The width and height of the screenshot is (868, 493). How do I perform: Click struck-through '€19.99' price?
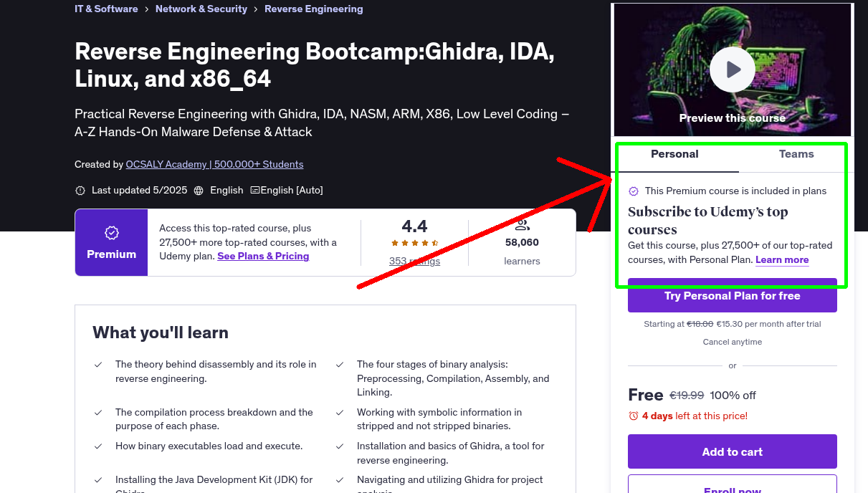687,396
